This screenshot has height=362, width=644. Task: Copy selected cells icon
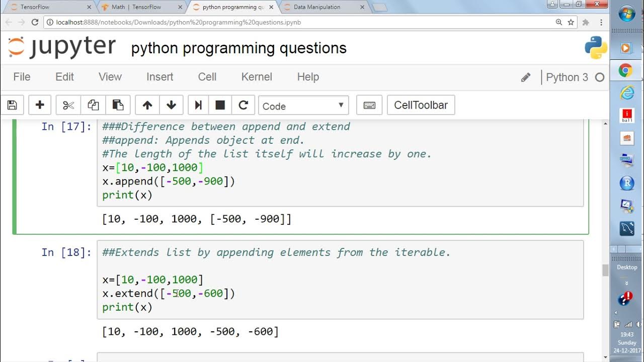[x=93, y=105]
